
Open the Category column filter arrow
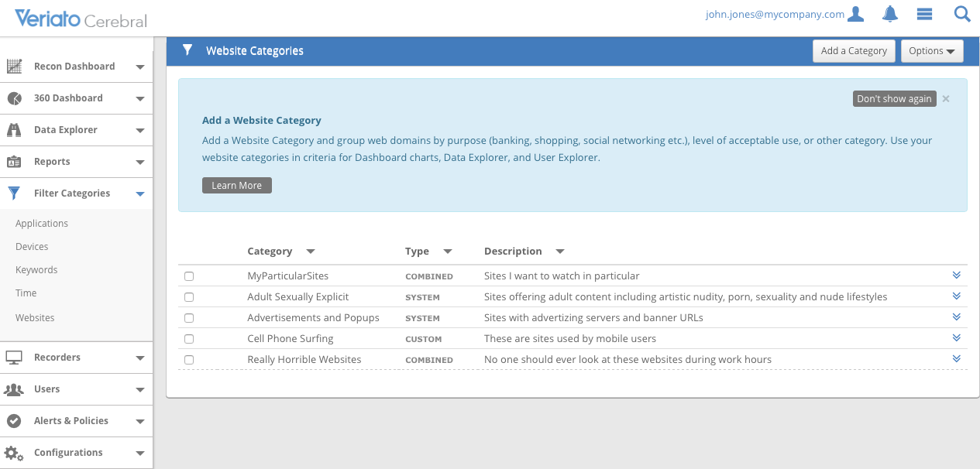(311, 252)
